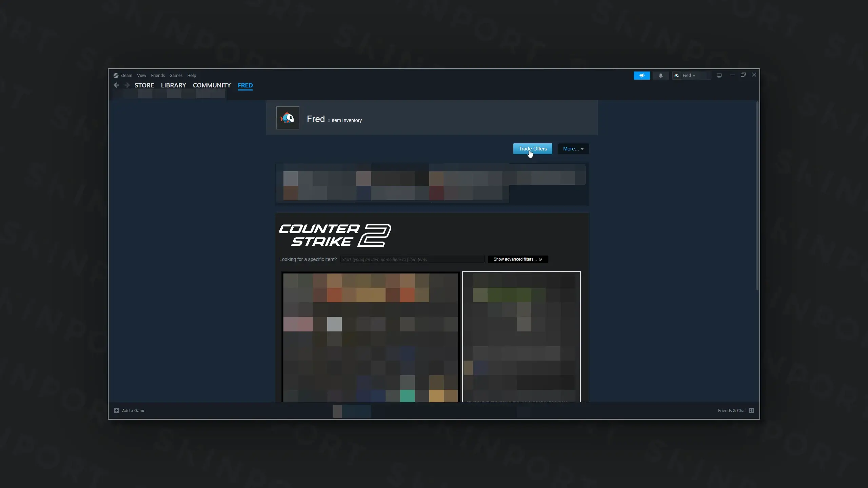868x488 pixels.
Task: Expand the More... dropdown menu
Action: (x=573, y=149)
